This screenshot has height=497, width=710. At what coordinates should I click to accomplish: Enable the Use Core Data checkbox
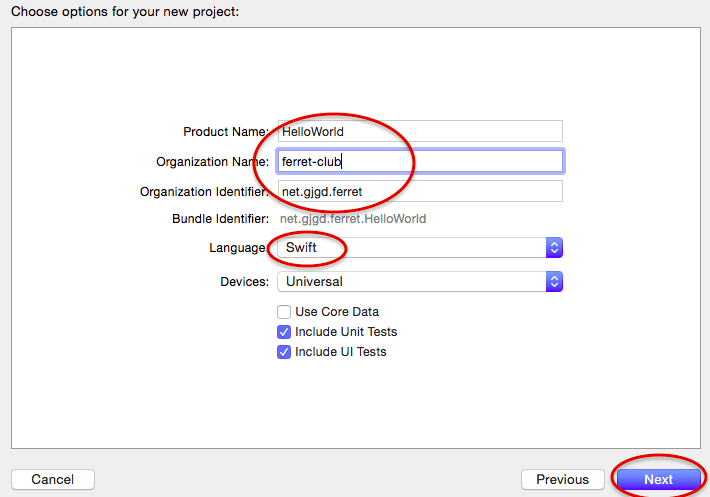284,312
